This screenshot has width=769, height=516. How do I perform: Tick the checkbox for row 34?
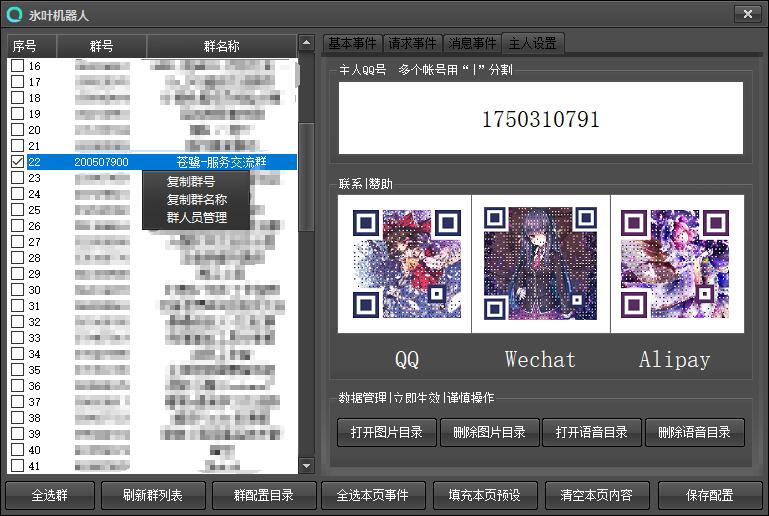18,354
